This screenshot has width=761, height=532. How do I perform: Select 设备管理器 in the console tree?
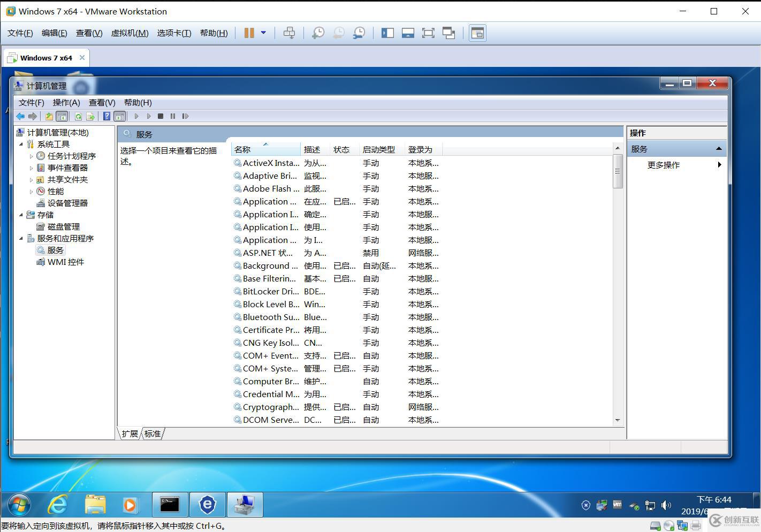[62, 203]
